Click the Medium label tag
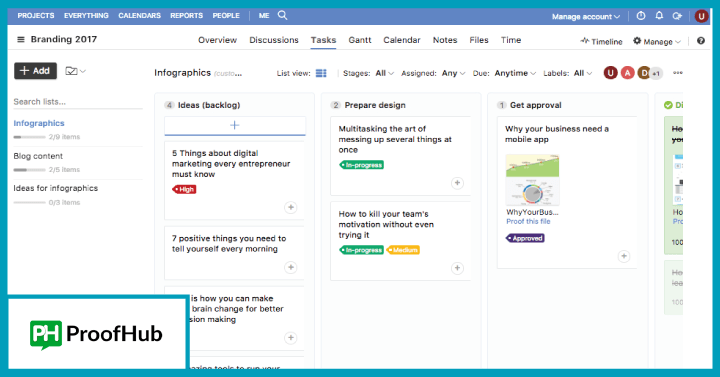This screenshot has height=377, width=720. 403,250
